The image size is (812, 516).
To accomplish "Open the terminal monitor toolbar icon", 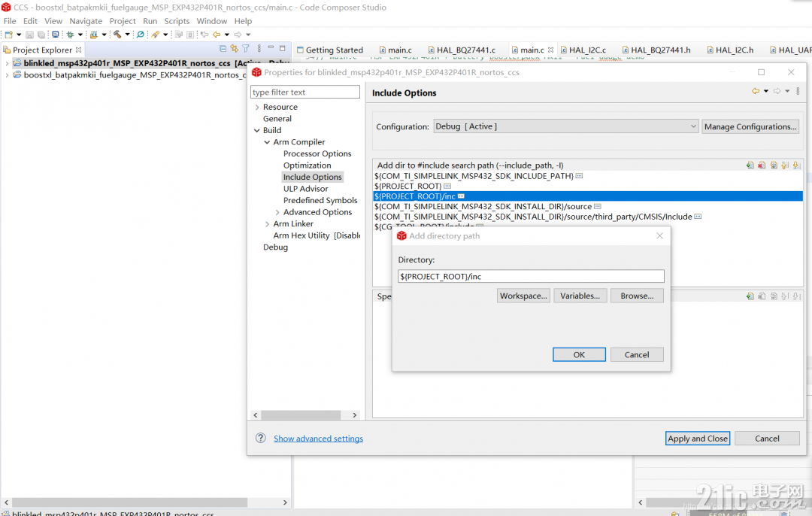I will pyautogui.click(x=56, y=35).
